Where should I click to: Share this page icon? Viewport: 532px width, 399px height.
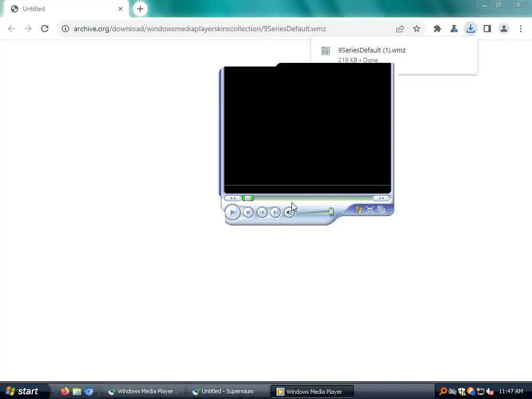[400, 29]
